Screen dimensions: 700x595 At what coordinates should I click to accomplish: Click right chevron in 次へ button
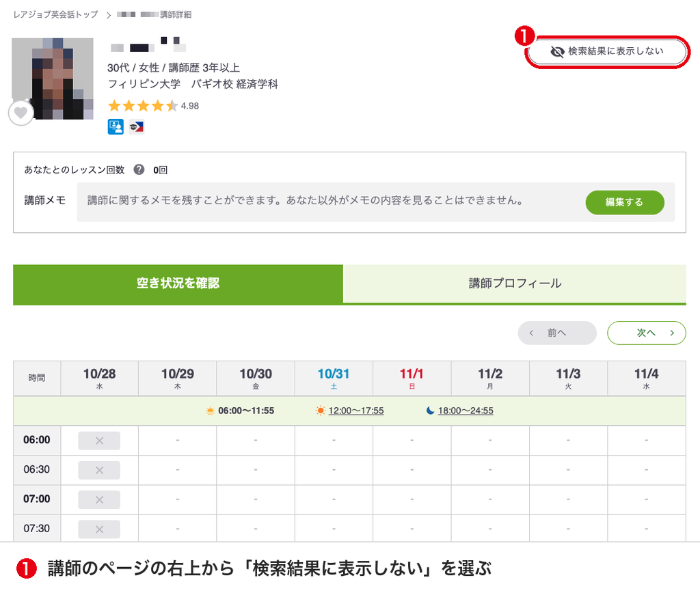(x=672, y=333)
